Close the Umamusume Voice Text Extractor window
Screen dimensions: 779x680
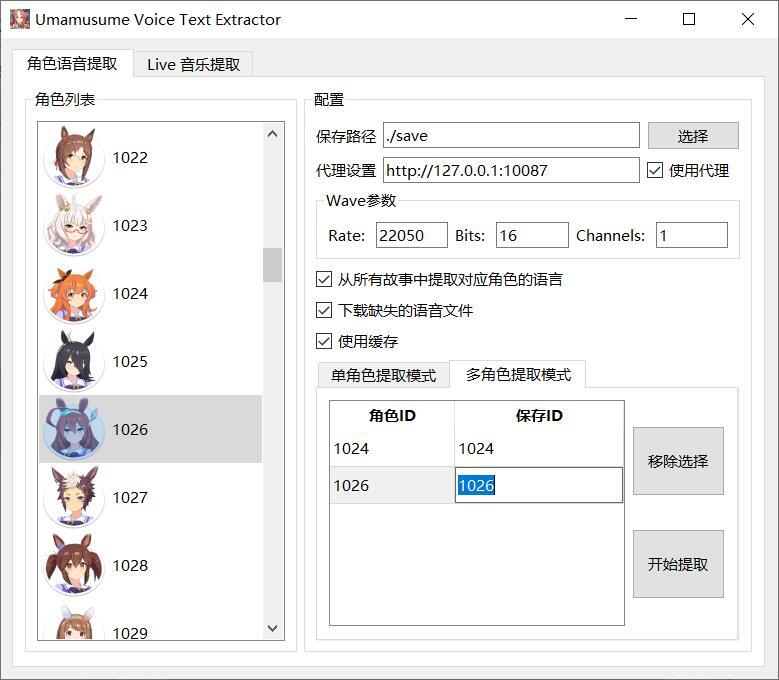point(748,19)
